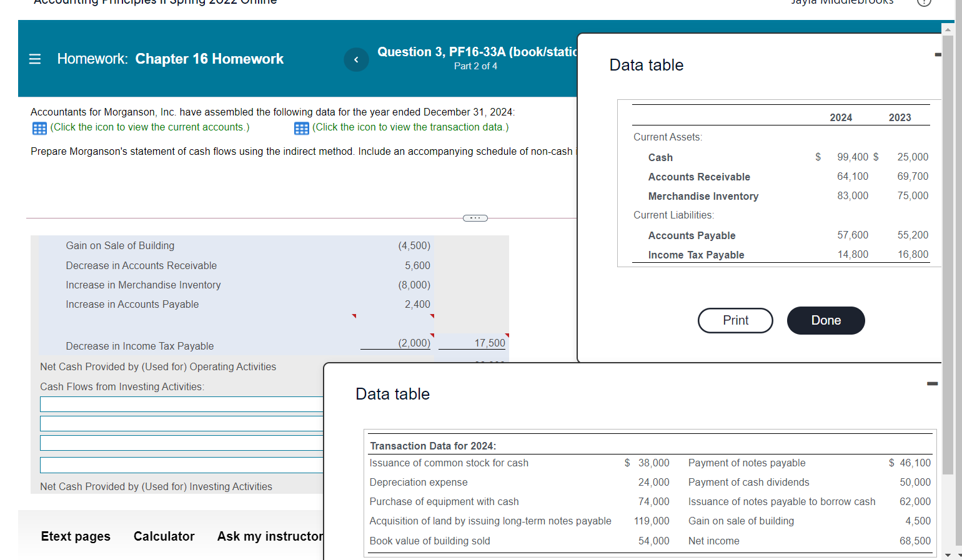Image resolution: width=962 pixels, height=560 pixels.
Task: Select the fourth investing activities input field
Action: tap(182, 465)
